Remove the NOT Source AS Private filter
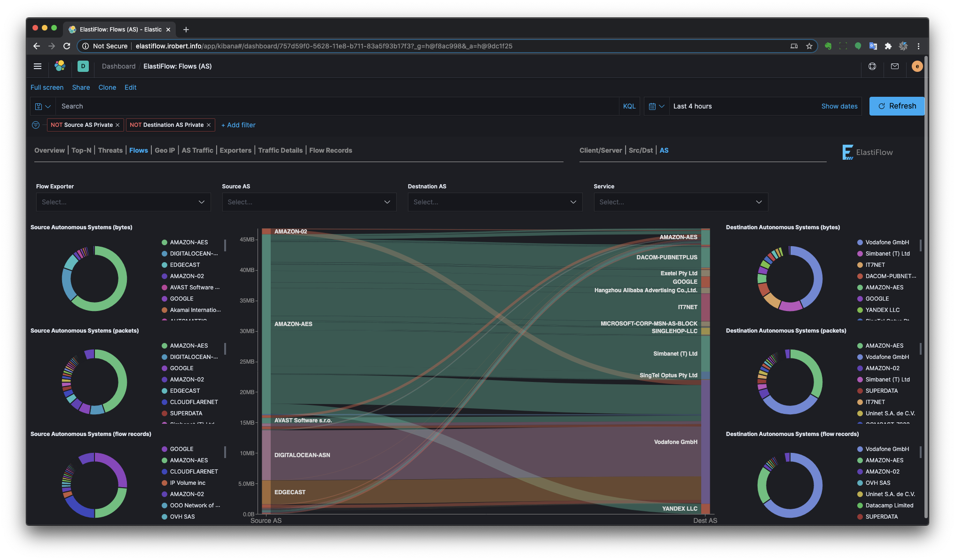The image size is (955, 560). [117, 125]
